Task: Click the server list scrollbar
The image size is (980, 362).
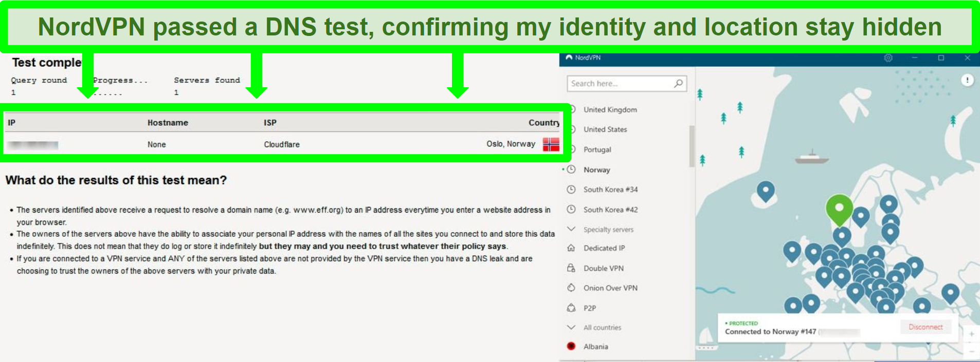Action: click(x=692, y=146)
